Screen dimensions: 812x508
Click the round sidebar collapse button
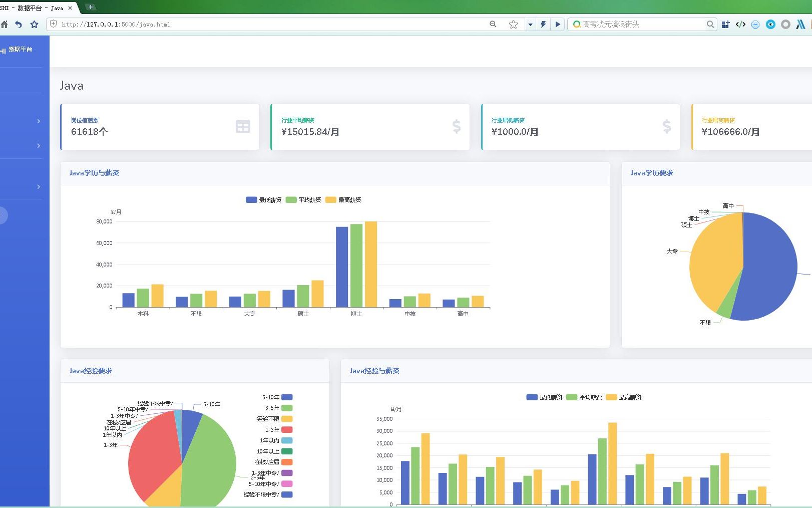click(2, 215)
